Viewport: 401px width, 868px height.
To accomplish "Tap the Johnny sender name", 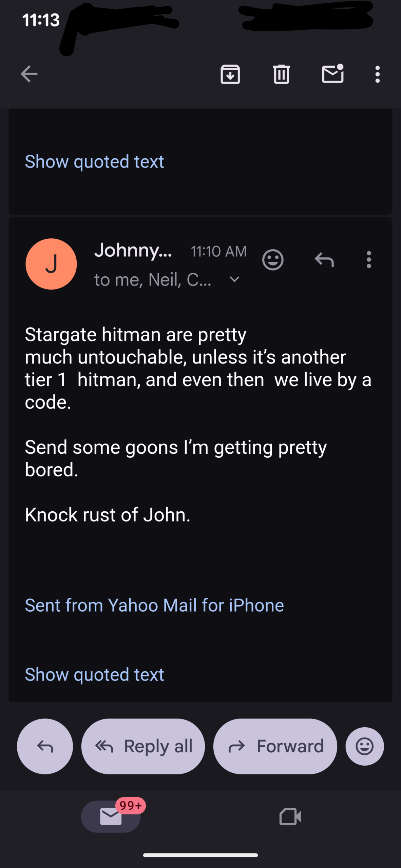I will coord(133,250).
